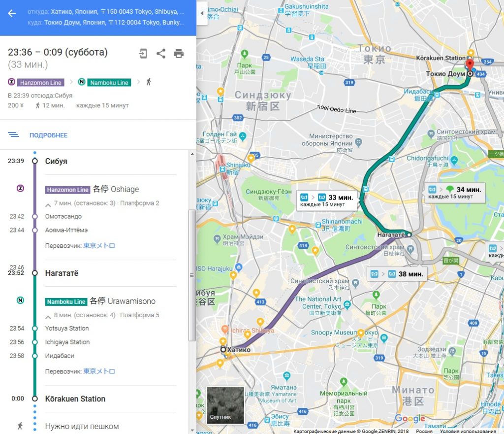504x434 pixels.
Task: Click the red Токио Доум destination pin
Action: (470, 65)
